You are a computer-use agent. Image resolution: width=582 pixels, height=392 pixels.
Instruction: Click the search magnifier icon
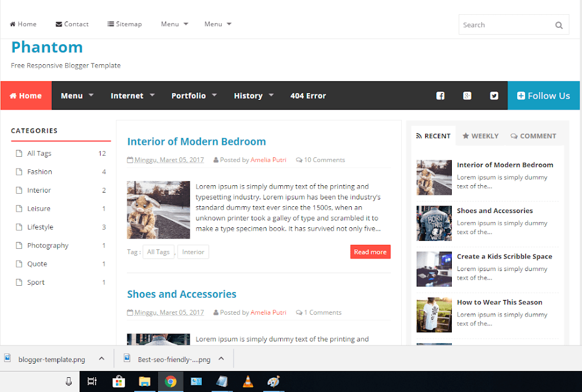coord(558,25)
